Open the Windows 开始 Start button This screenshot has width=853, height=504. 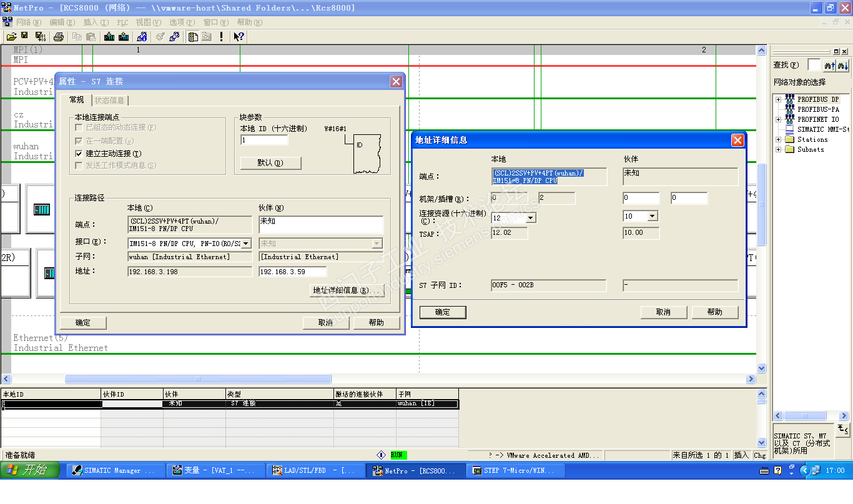click(30, 470)
